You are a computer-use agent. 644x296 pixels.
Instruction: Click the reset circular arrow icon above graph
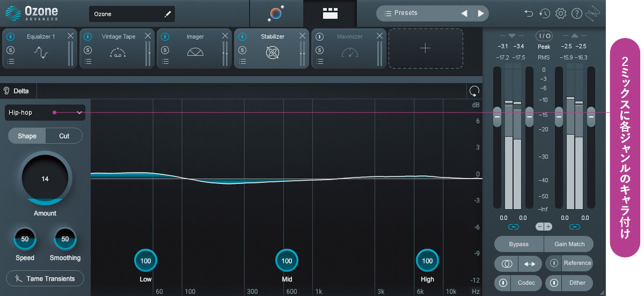[474, 91]
